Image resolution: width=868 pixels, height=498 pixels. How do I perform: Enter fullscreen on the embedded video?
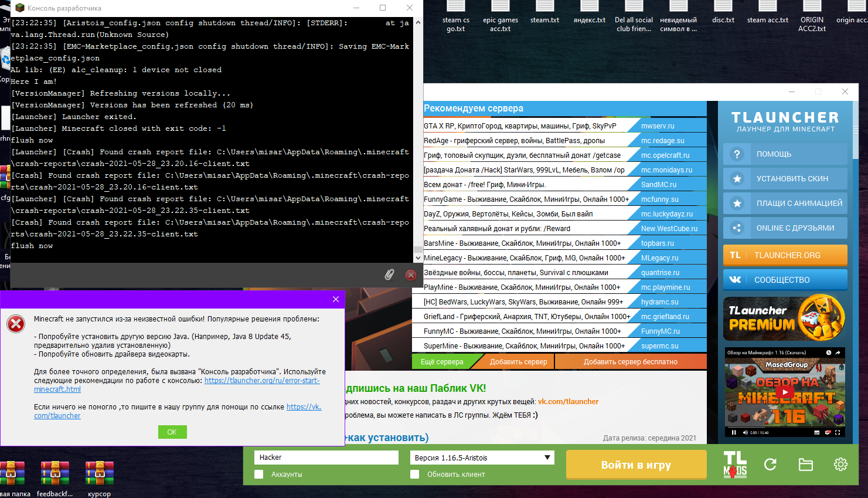coord(838,432)
